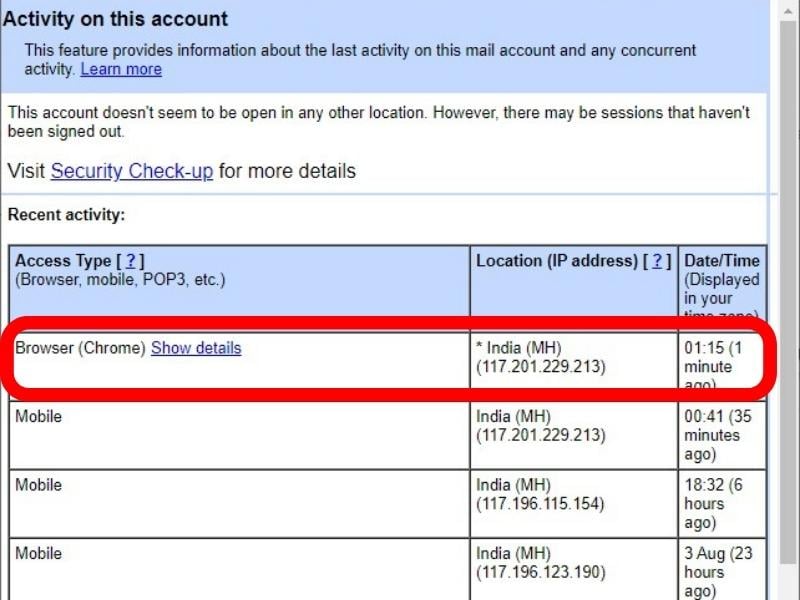Screen dimensions: 800x600
Task: Click the Location (IP address) help question mark
Action: click(657, 261)
